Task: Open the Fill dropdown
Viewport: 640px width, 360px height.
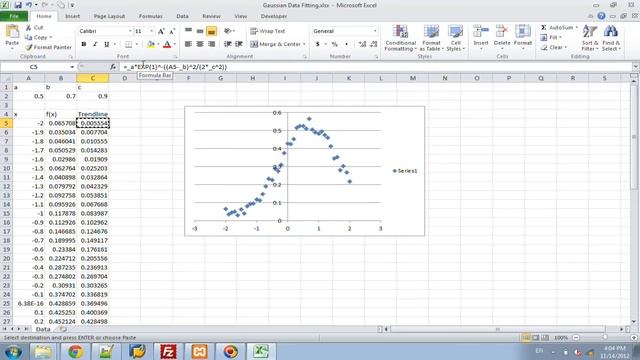Action: [551, 37]
